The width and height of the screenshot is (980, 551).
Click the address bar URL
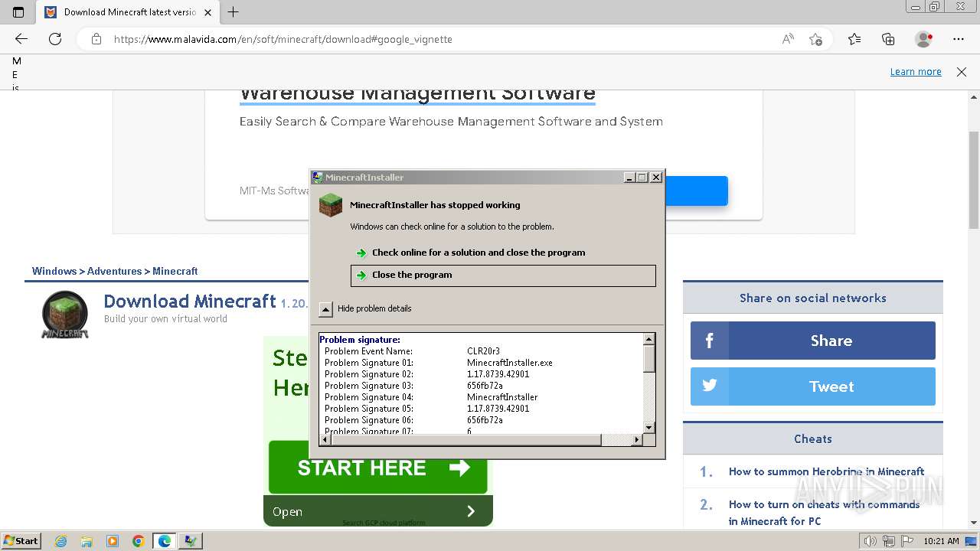pos(283,39)
